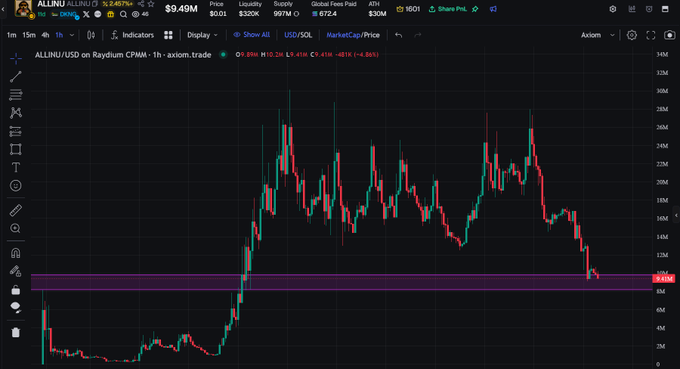Viewport: 680px width, 369px height.
Task: Copy the ALLINU token address
Action: 95,4
